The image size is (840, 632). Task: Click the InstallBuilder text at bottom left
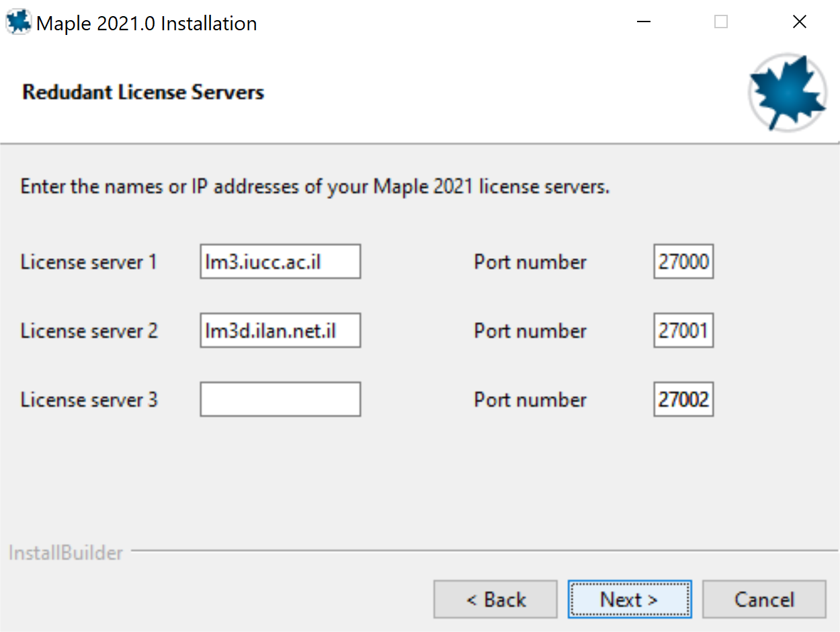click(66, 553)
